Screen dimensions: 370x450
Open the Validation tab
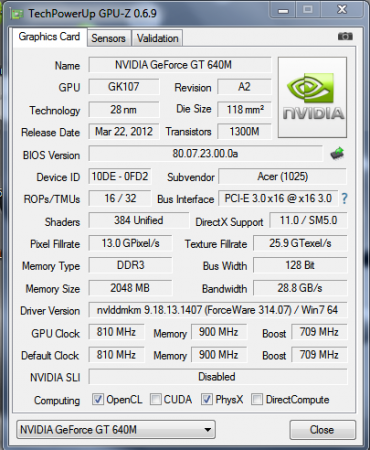pos(157,38)
